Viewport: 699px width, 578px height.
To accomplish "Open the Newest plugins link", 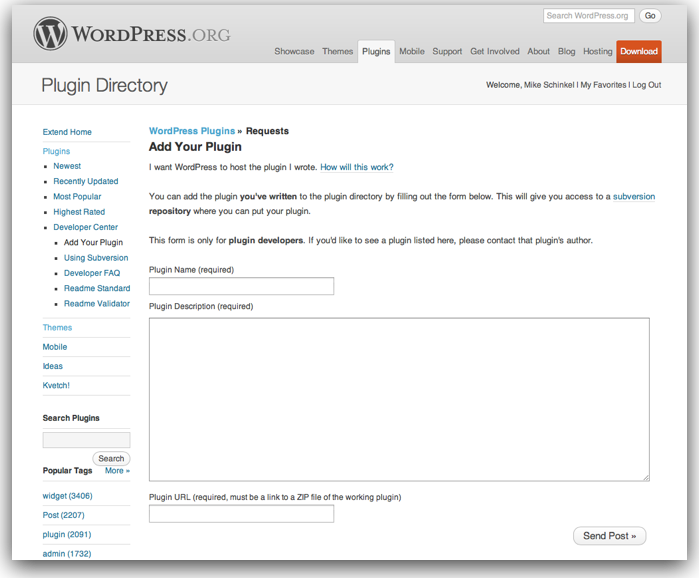I will [x=67, y=166].
